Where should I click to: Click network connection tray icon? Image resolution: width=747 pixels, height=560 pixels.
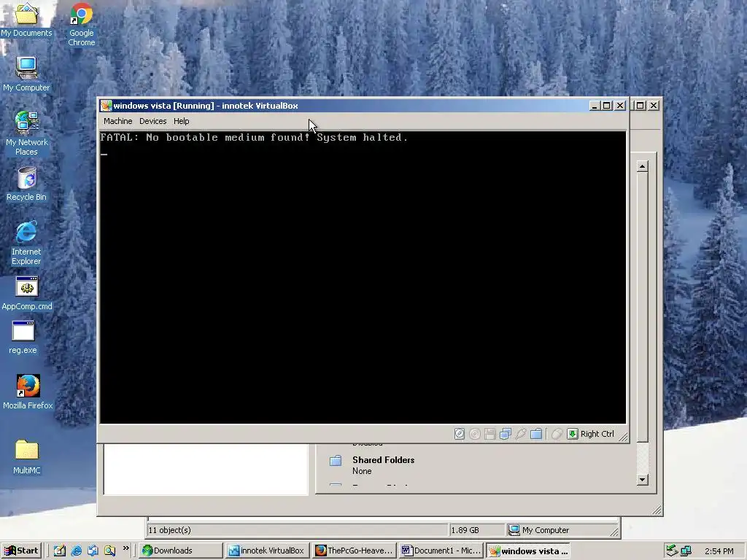pyautogui.click(x=686, y=551)
